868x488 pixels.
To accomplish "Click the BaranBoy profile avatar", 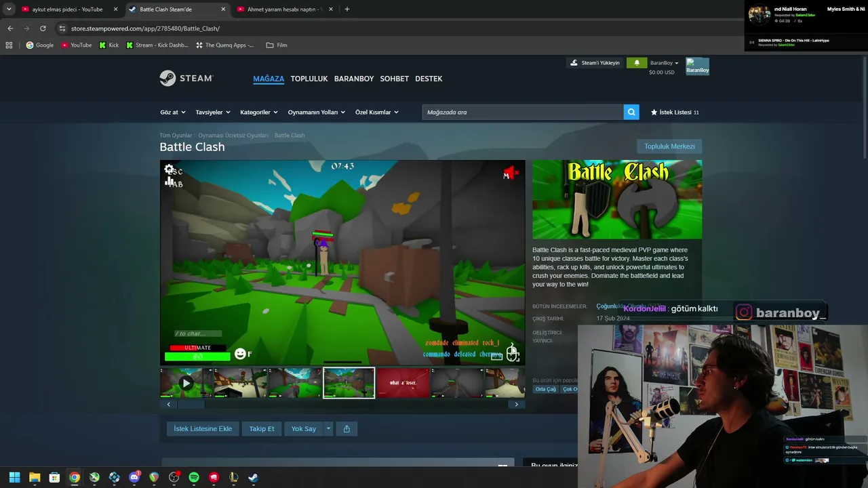I will pyautogui.click(x=697, y=66).
